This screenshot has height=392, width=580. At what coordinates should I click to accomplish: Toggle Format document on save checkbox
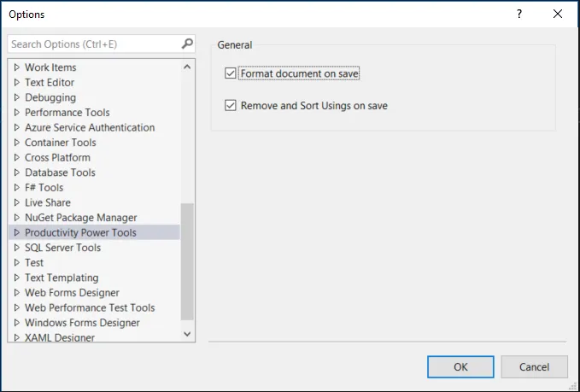tap(230, 74)
